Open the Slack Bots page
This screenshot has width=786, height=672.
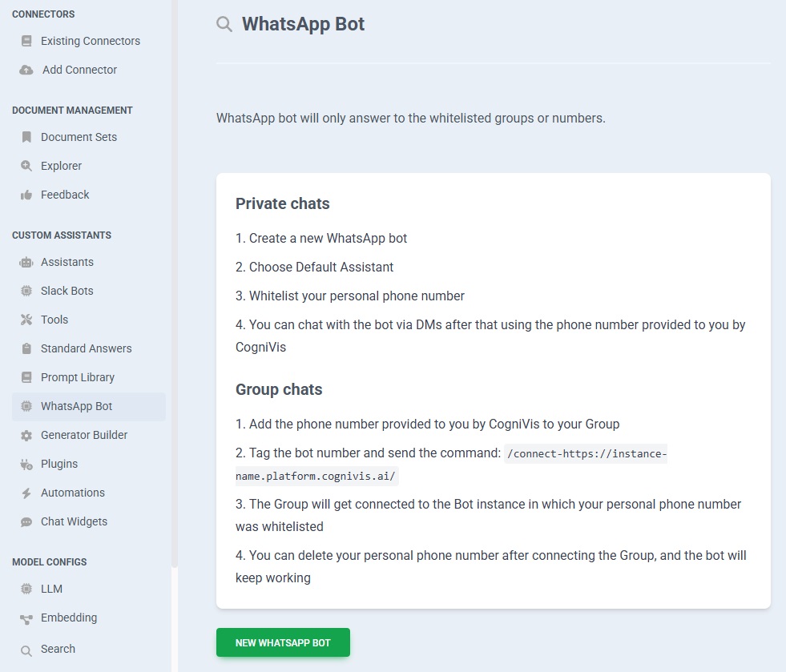click(x=67, y=291)
